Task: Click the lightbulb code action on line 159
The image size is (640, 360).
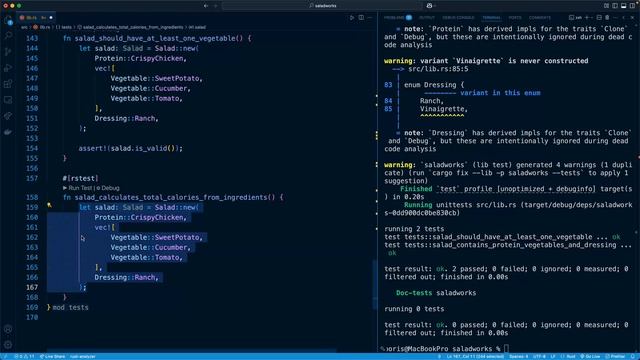Action: 49,205
